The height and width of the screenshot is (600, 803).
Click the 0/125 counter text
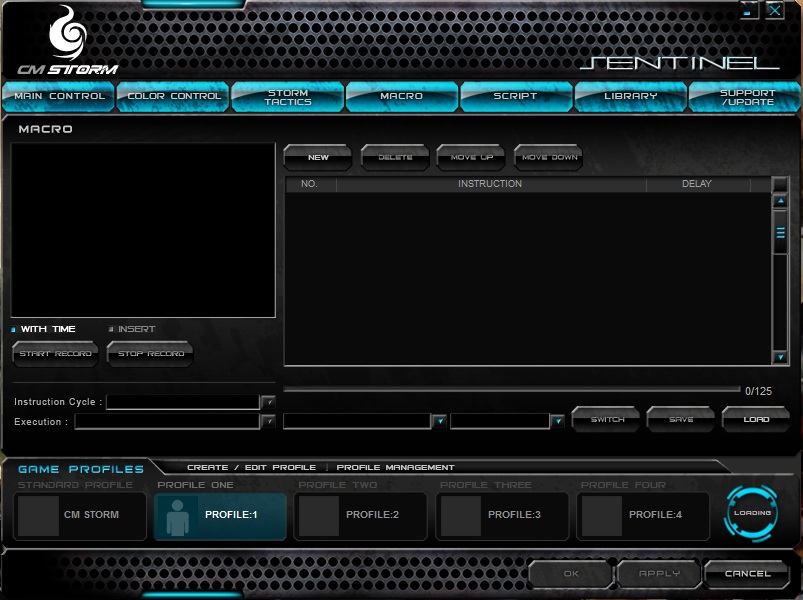point(758,391)
